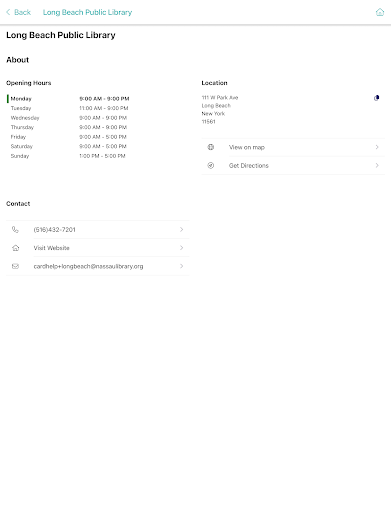Screen dimensions: 391x512
Task: Select the Friday row label
Action: point(18,137)
